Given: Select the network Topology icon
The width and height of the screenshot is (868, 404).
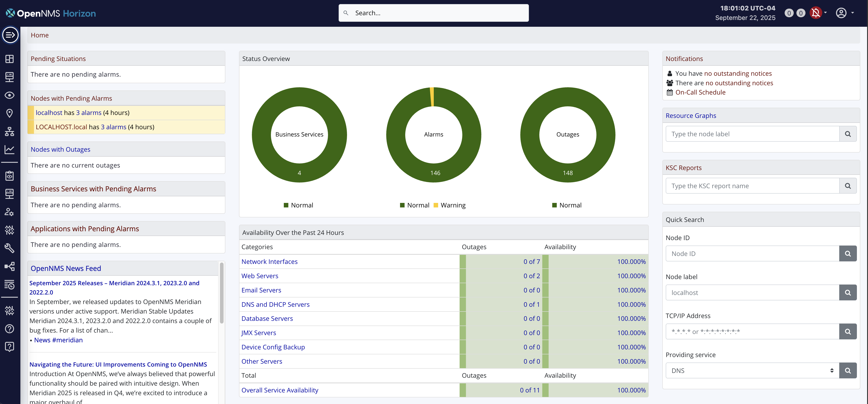Looking at the screenshot, I should [10, 131].
